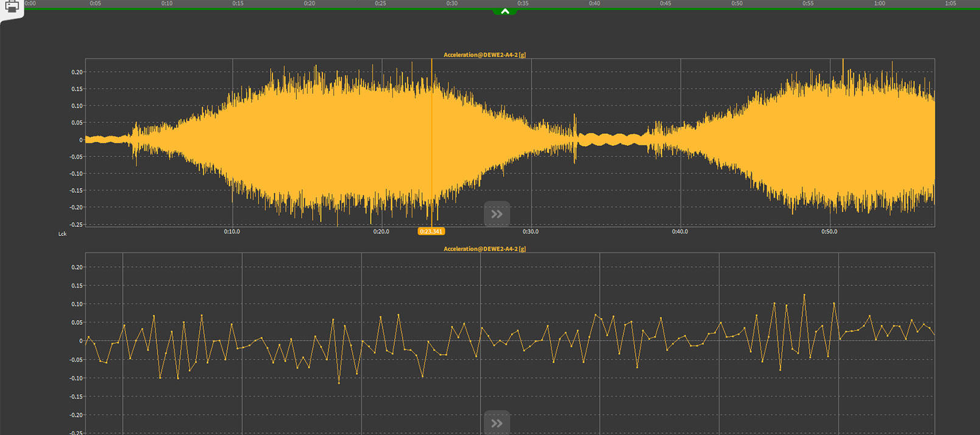The width and height of the screenshot is (980, 435).
Task: Click fast-forward arrows in lower chart
Action: pos(497,423)
